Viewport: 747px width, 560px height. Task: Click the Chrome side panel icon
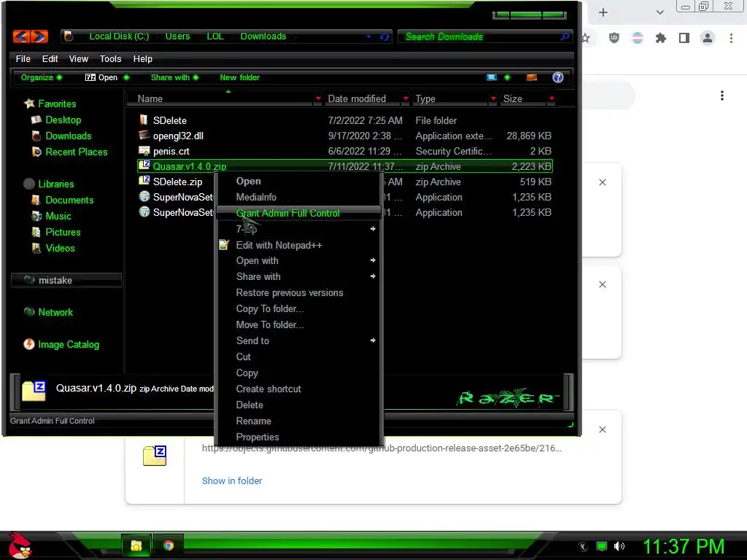684,38
